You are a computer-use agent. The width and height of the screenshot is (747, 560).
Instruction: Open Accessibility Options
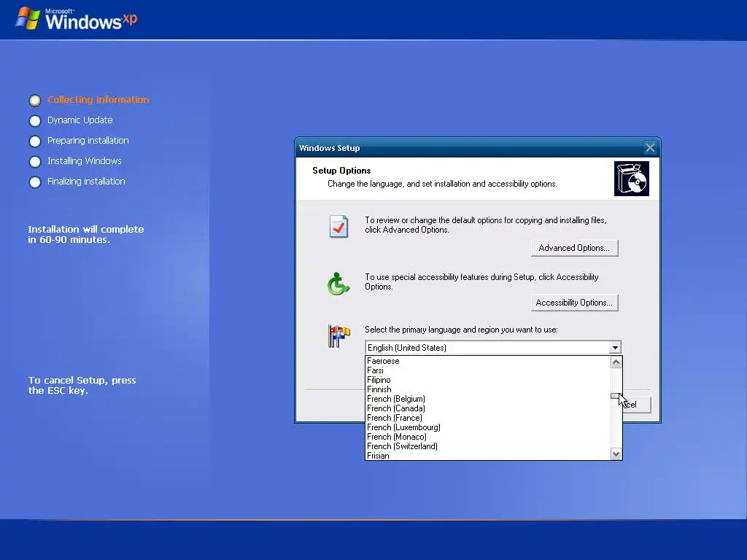click(575, 303)
